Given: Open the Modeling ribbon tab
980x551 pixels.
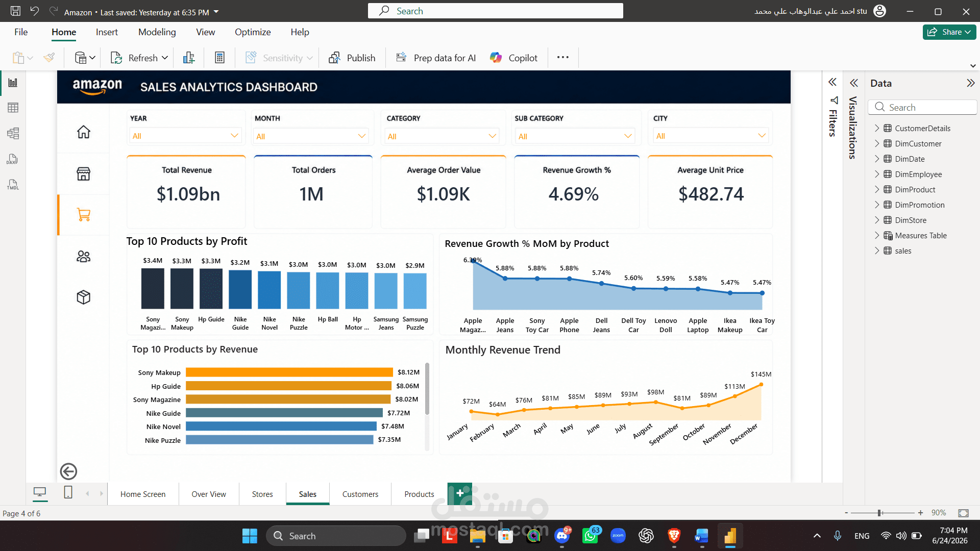Looking at the screenshot, I should coord(157,32).
